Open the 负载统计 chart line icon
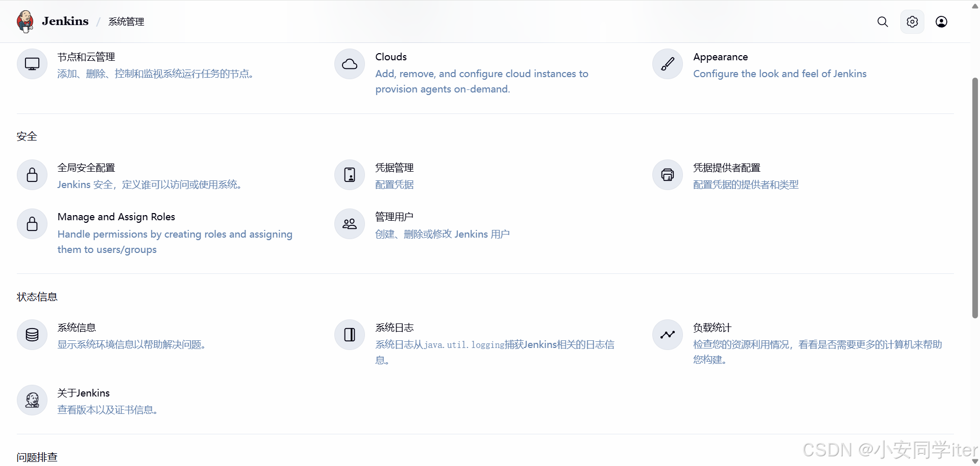Viewport: 980px width, 466px height. [x=667, y=335]
